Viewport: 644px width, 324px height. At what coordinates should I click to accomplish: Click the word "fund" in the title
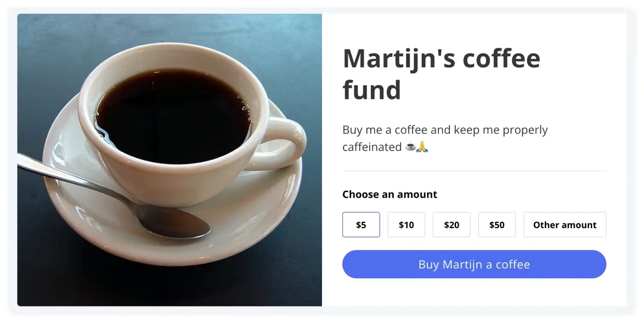coord(372,90)
